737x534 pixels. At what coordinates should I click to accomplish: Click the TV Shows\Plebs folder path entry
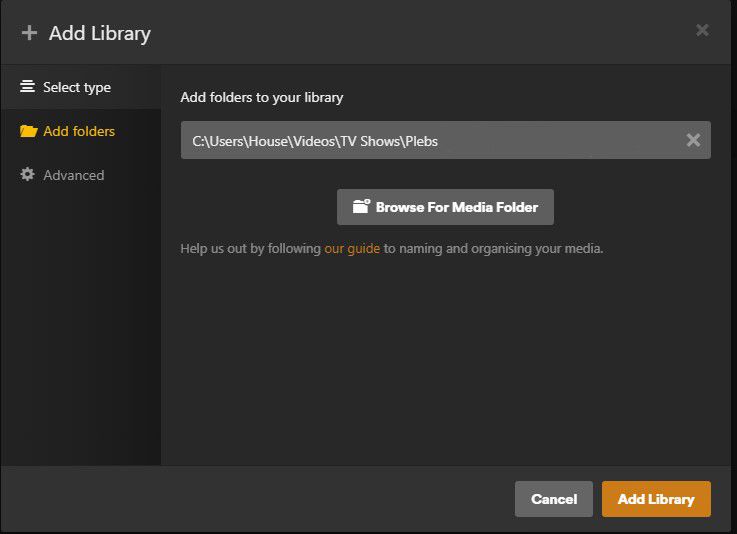tap(446, 140)
